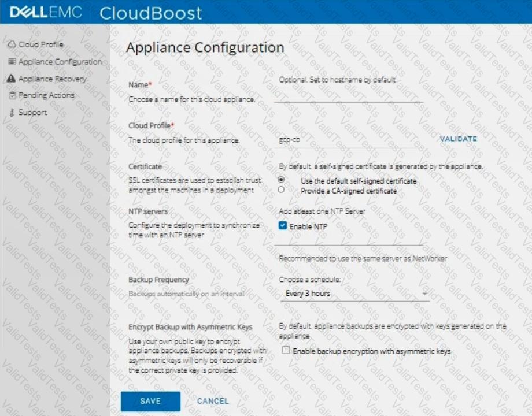Screen dimensions: 532x416
Task: Open the Support sidebar item
Action: pos(32,113)
